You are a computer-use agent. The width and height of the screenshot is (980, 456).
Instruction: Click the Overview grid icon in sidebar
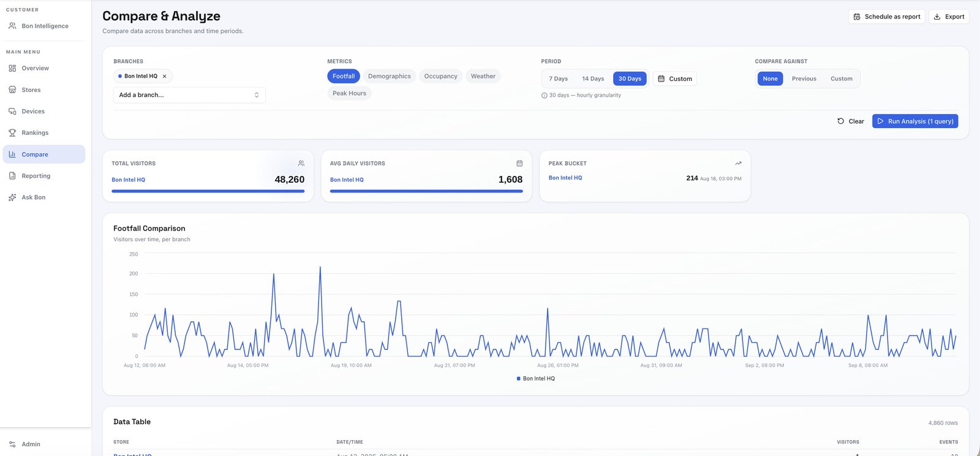click(12, 69)
